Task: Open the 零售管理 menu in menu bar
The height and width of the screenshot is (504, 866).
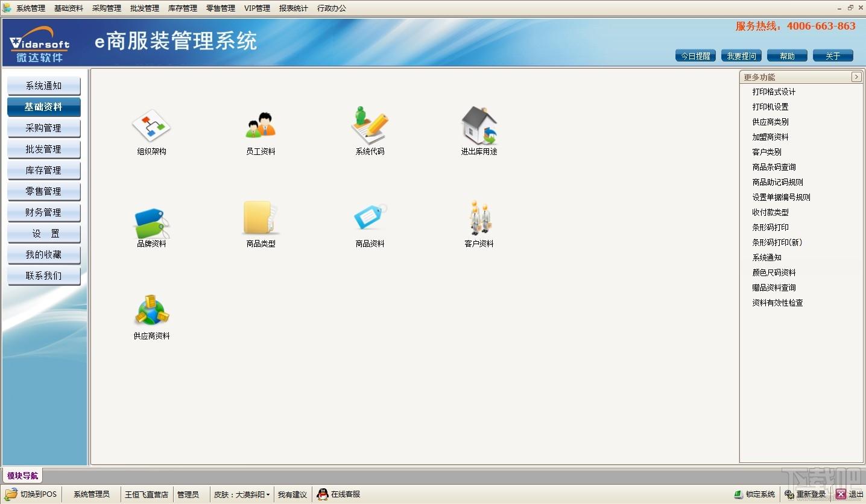Action: point(221,8)
